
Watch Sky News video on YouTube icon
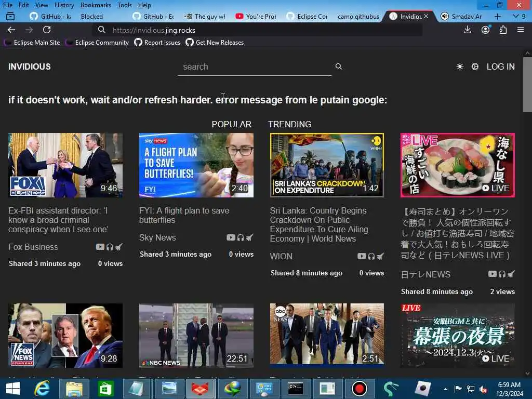(231, 237)
